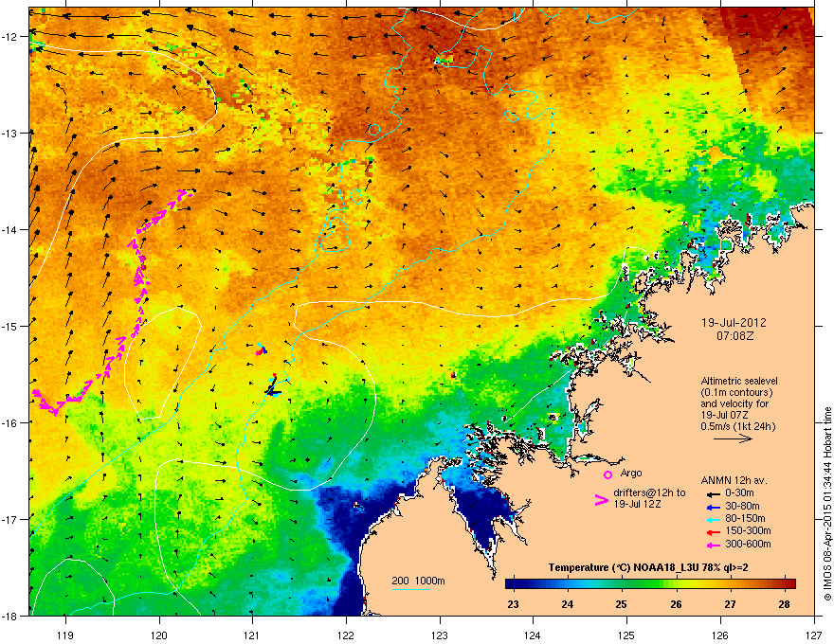
Task: Click the magenta drifter track start near 118.7E
Action: (x=36, y=393)
